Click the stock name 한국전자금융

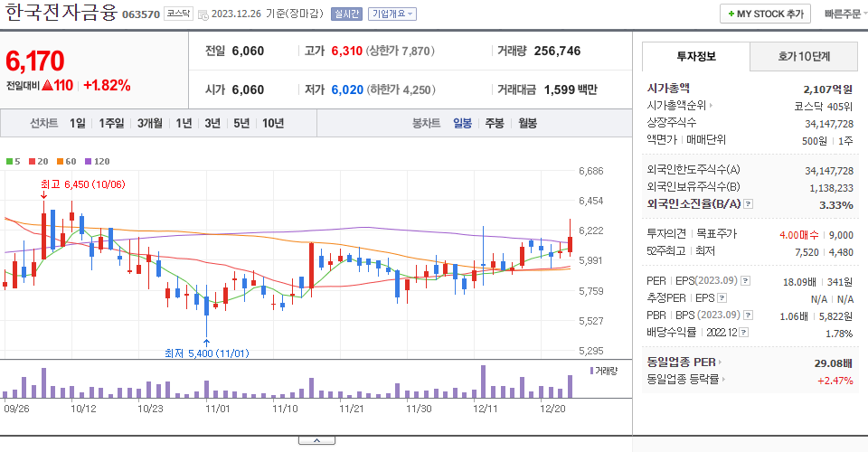pos(61,13)
